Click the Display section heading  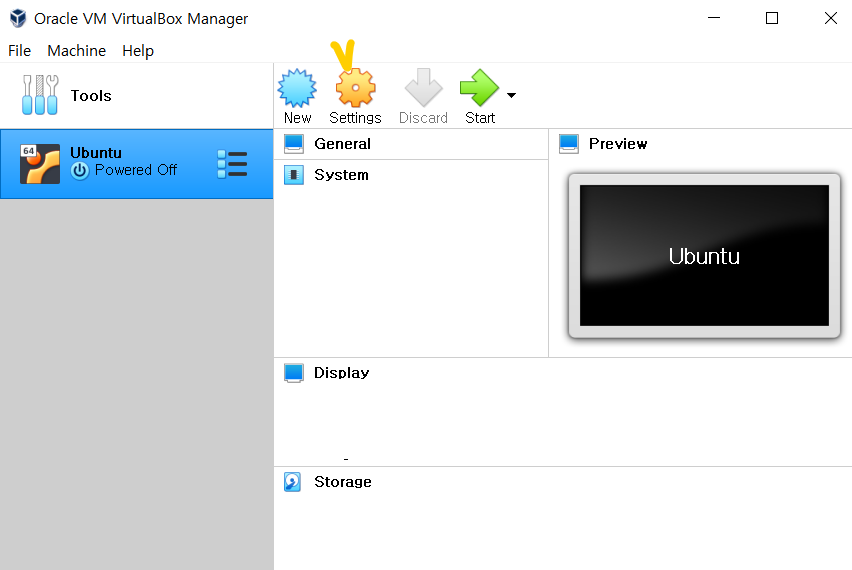click(341, 373)
